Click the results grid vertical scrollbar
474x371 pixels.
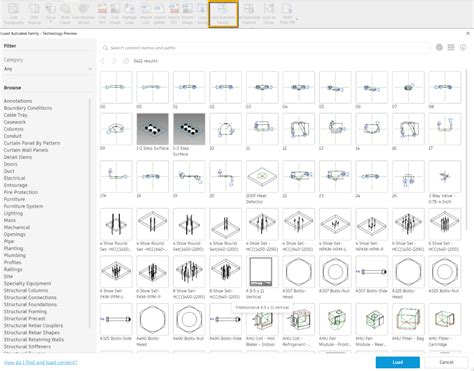467,149
